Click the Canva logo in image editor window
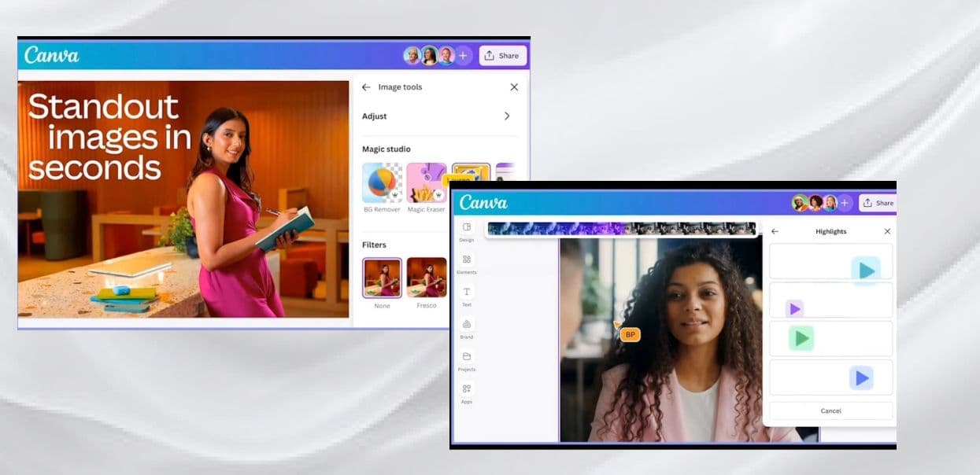980x475 pixels. (51, 55)
